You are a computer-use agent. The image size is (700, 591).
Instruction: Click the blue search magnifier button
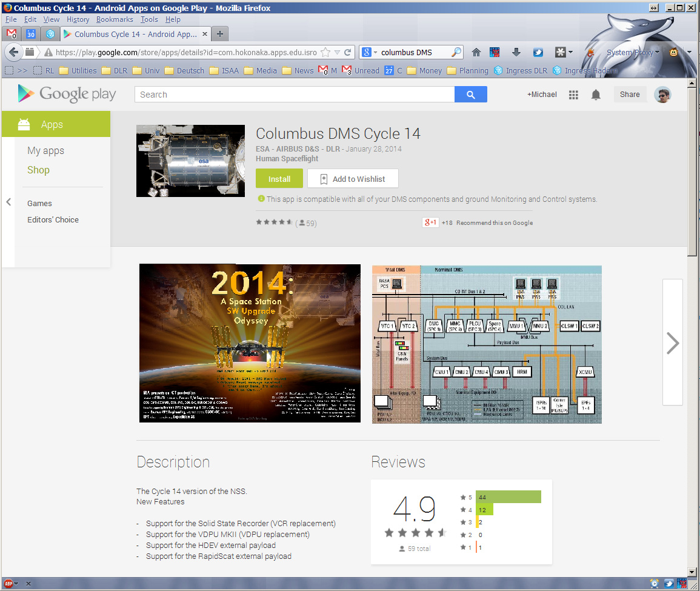[x=471, y=95]
